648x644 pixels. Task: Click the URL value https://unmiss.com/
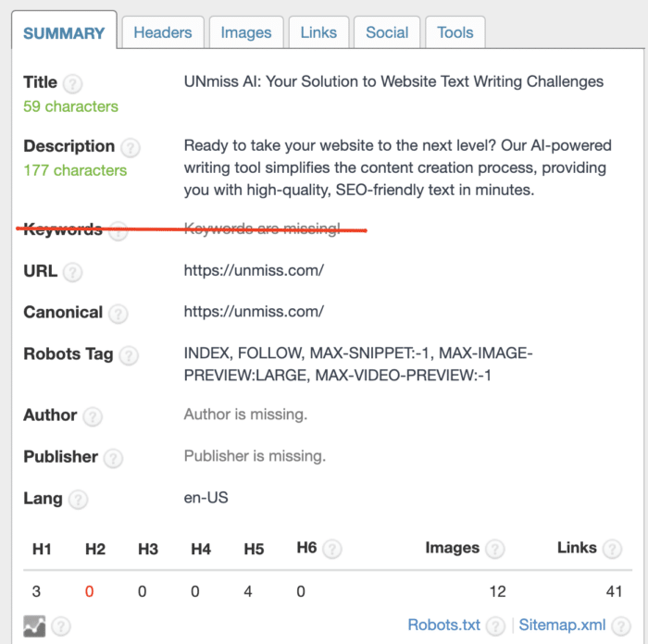pos(254,270)
